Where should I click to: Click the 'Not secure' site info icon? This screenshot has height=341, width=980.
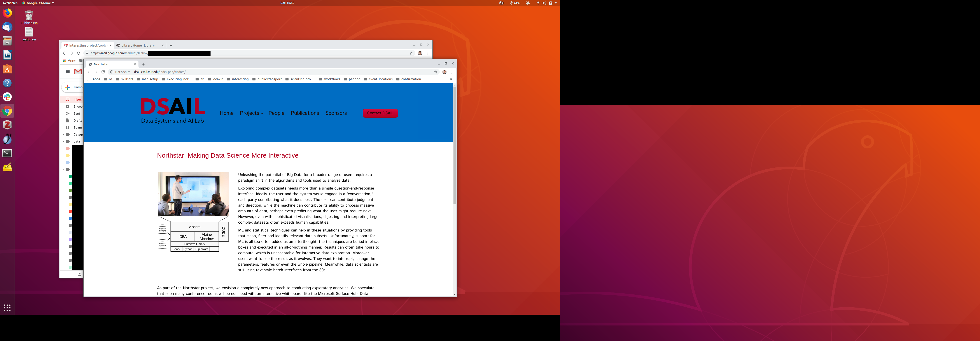pyautogui.click(x=112, y=72)
